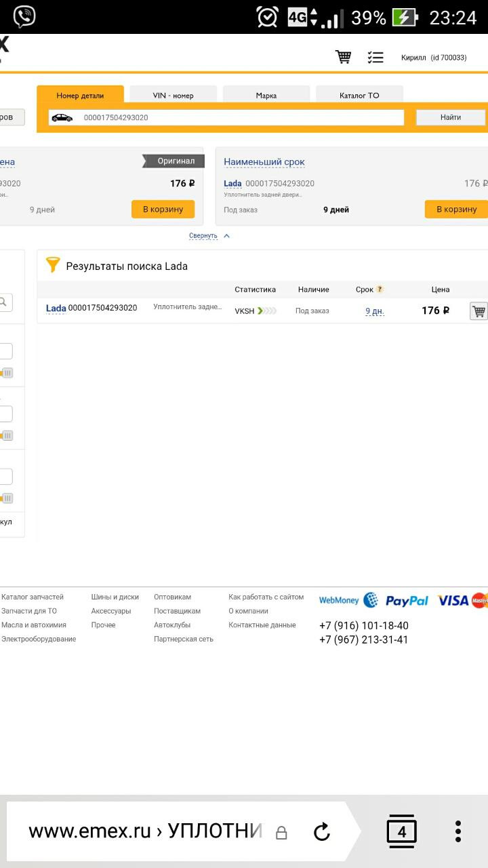
Task: Open the Наименьший срок heading link
Action: pos(264,162)
